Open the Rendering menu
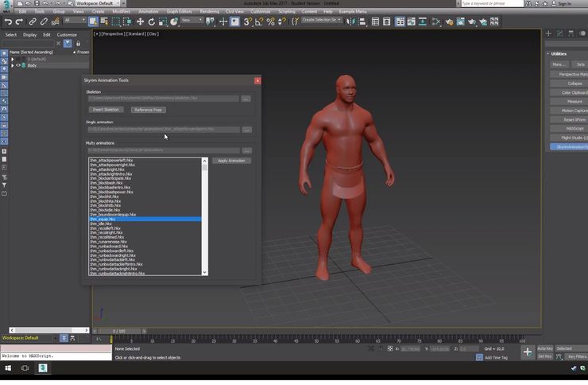The width and height of the screenshot is (588, 385). [x=210, y=12]
